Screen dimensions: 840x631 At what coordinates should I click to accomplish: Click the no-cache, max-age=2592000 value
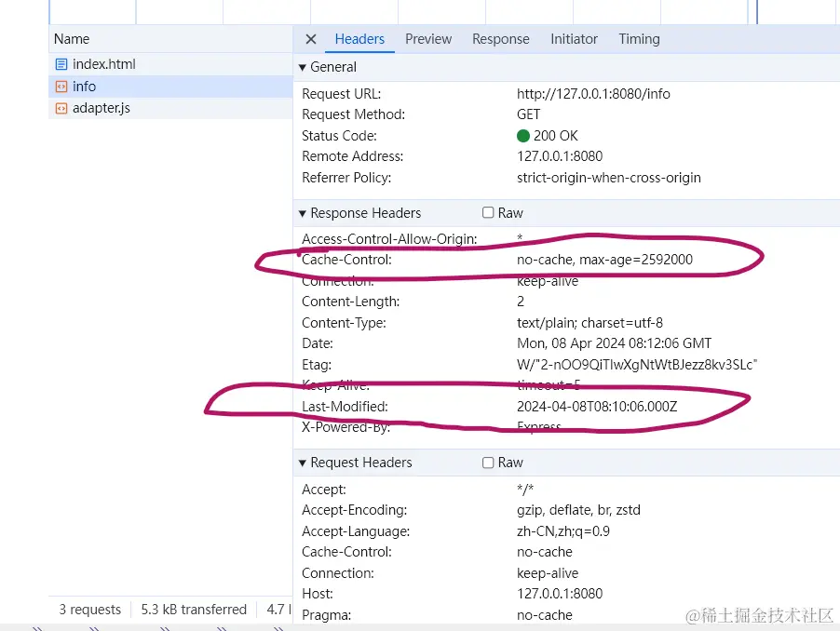click(x=604, y=260)
